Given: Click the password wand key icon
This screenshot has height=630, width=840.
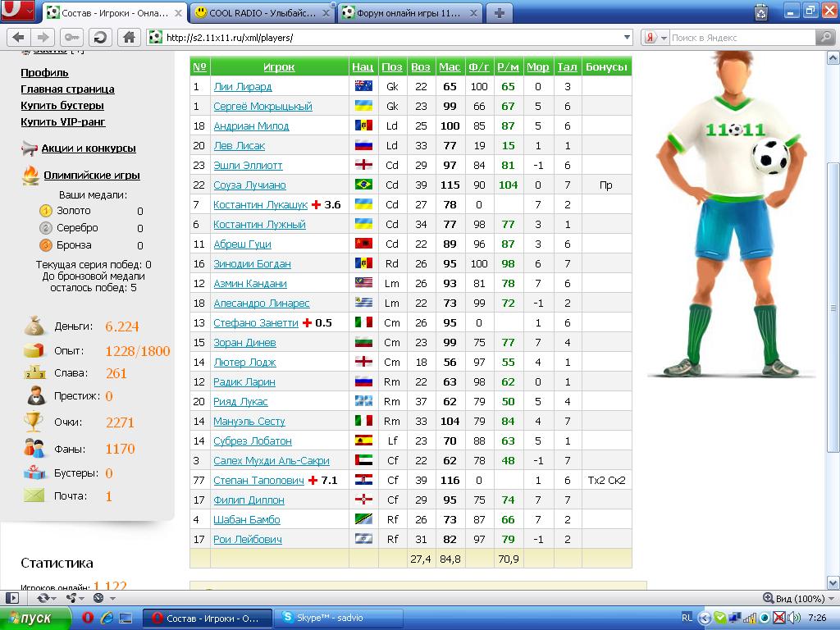Looking at the screenshot, I should click(71, 38).
